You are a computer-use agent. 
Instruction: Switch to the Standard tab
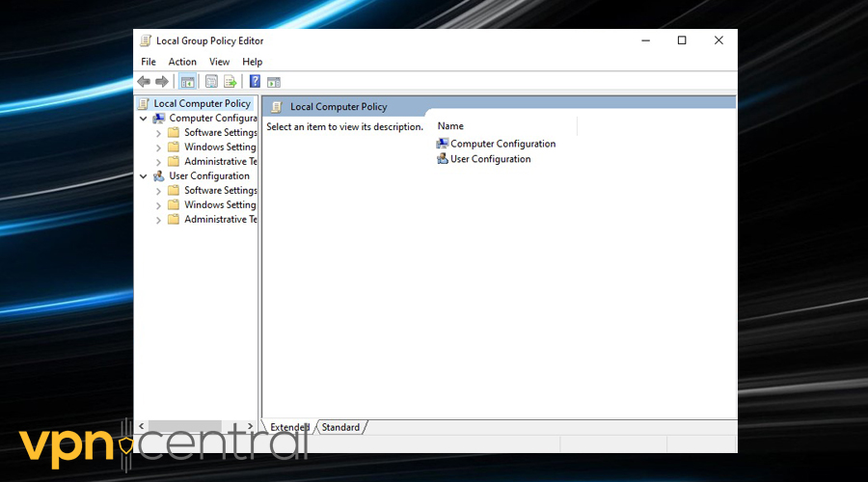(340, 427)
